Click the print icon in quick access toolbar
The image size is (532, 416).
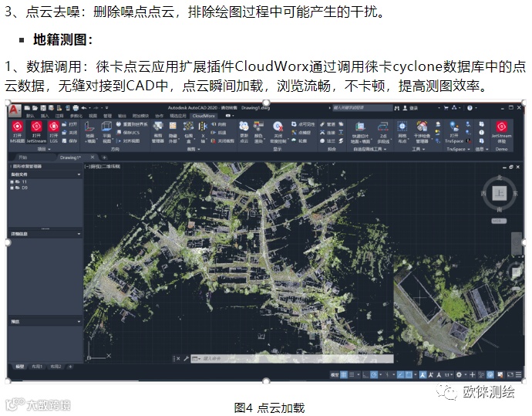(76, 108)
